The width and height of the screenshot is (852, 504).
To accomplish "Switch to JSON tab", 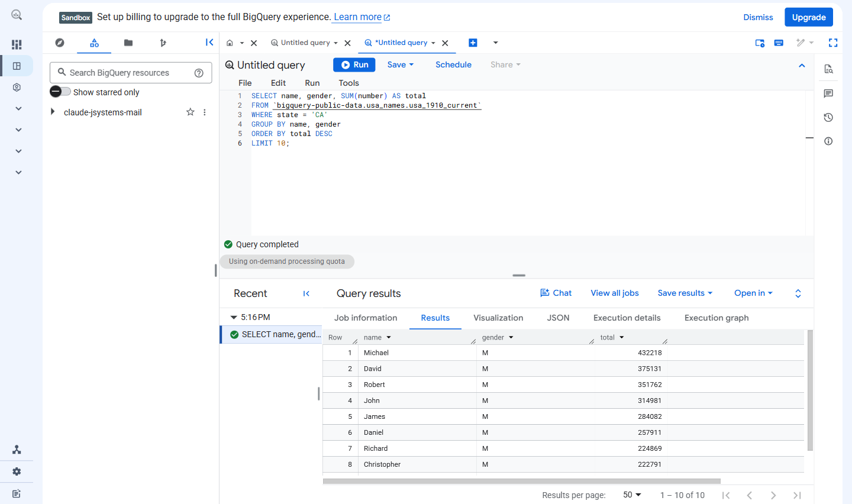I will pos(558,318).
